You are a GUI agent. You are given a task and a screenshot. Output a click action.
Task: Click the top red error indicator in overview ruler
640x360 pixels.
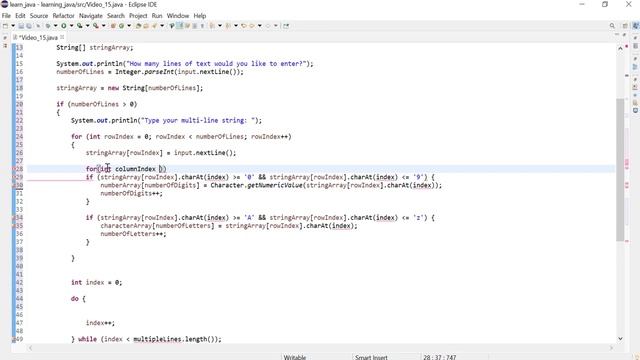[627, 46]
